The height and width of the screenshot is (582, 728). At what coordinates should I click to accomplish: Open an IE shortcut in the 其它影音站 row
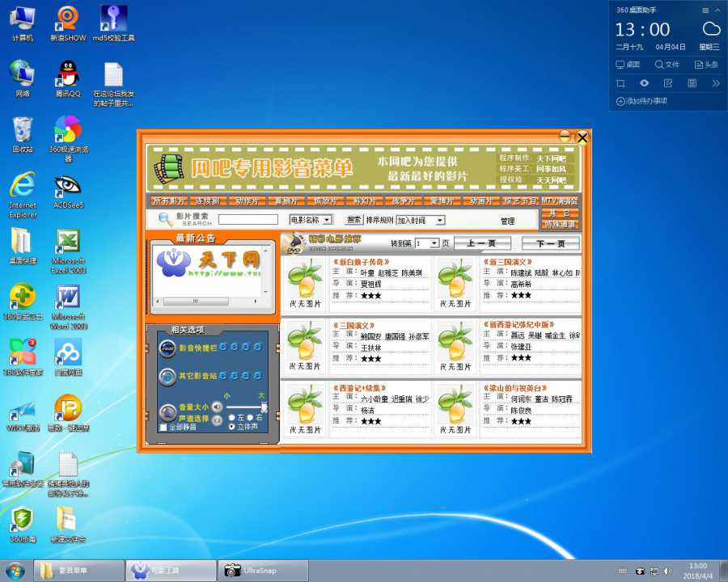[x=223, y=375]
